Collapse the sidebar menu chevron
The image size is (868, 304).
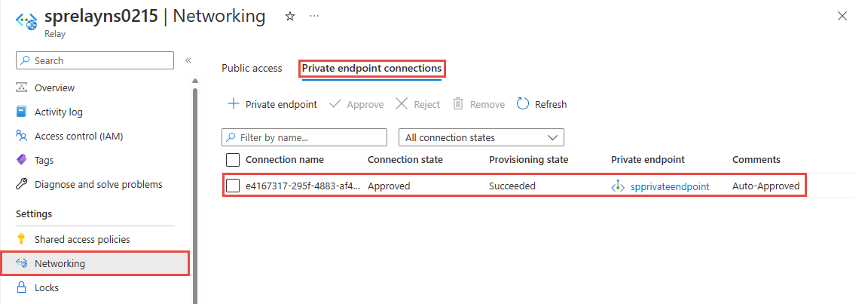click(x=188, y=60)
